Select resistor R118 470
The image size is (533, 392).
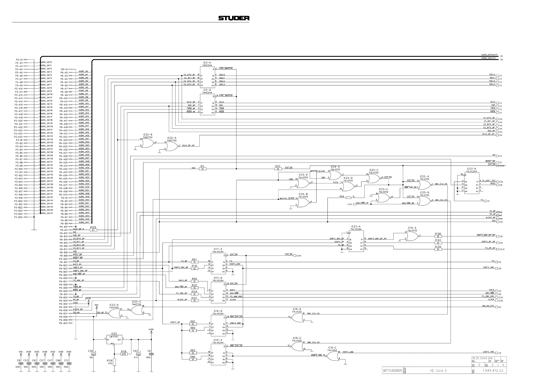click(x=124, y=354)
